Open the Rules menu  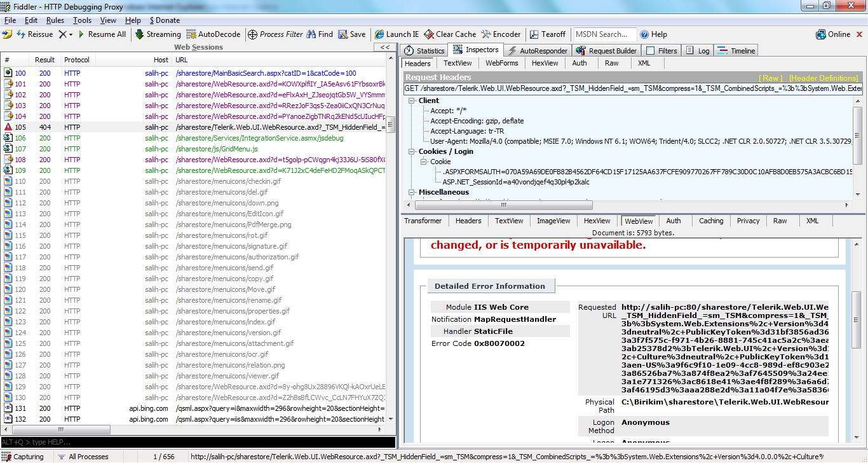tap(55, 20)
